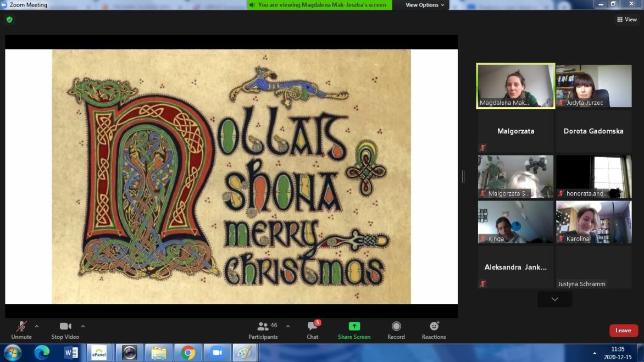This screenshot has width=644, height=362.
Task: Show more participants with down chevron
Action: (554, 299)
